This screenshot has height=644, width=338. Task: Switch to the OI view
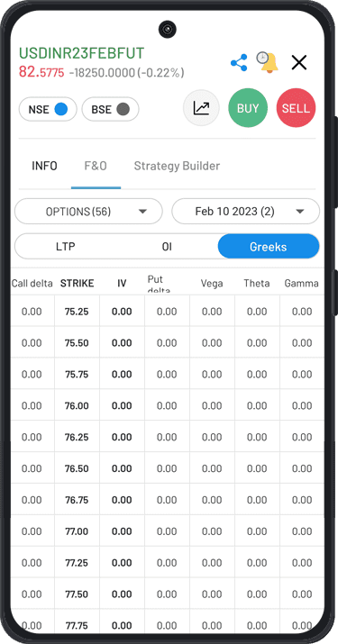tap(167, 247)
